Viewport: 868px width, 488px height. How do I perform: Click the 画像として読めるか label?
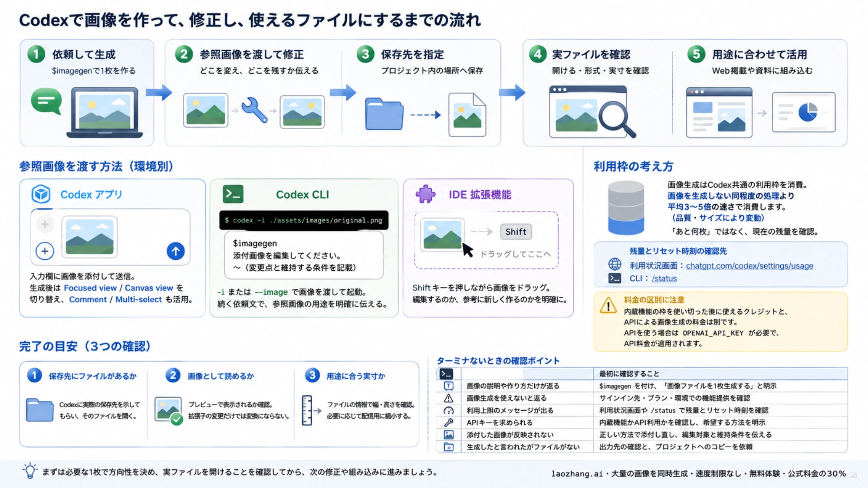point(220,376)
